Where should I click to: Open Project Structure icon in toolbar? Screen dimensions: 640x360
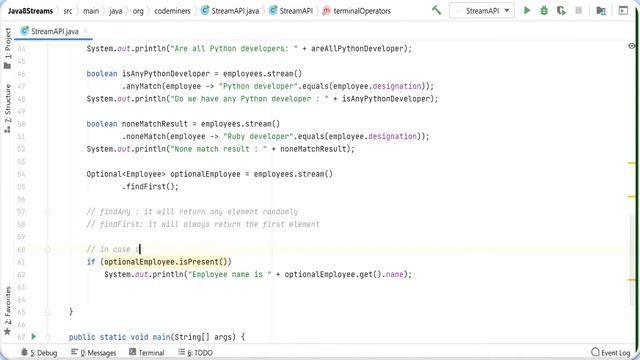tap(601, 11)
